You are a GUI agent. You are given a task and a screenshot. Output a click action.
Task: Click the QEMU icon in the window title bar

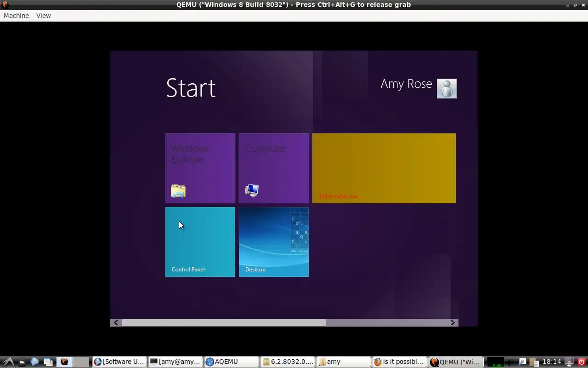click(x=5, y=5)
